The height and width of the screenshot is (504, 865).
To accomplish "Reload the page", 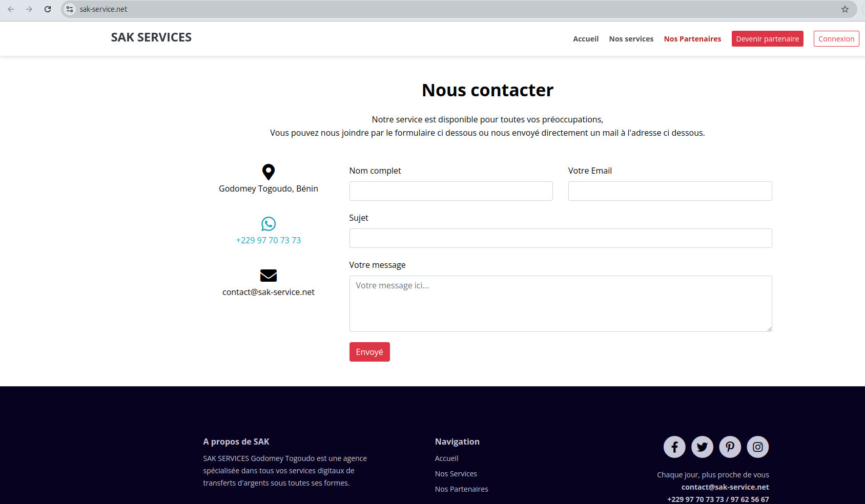I will point(48,9).
